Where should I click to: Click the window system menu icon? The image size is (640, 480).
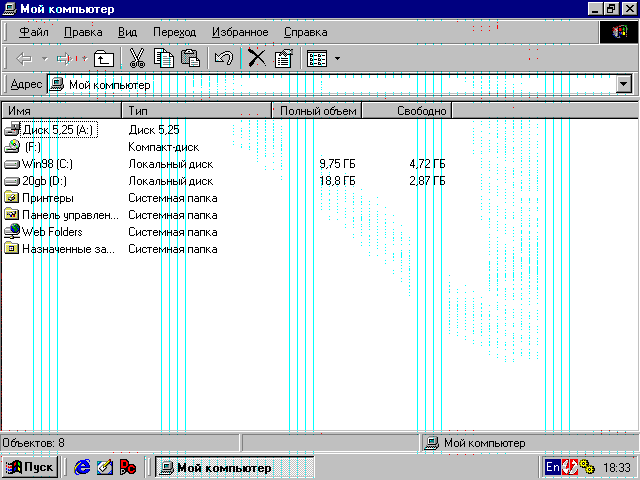9,9
